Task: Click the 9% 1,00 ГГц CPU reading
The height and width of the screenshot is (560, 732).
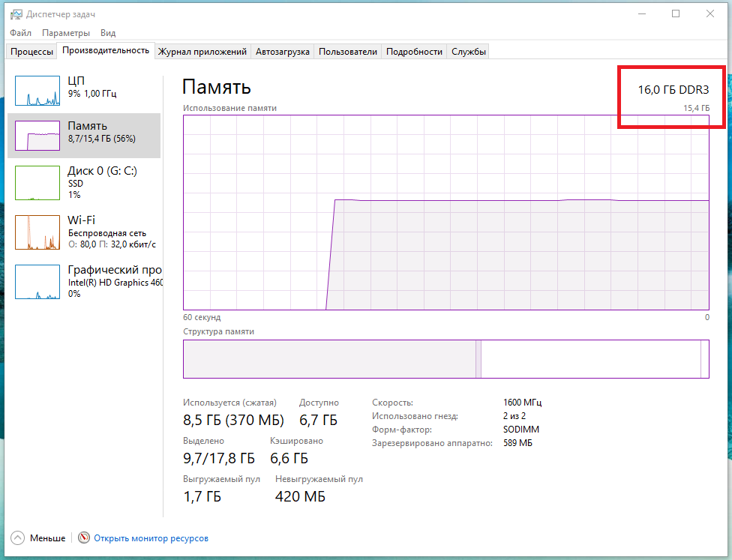Action: pyautogui.click(x=92, y=93)
